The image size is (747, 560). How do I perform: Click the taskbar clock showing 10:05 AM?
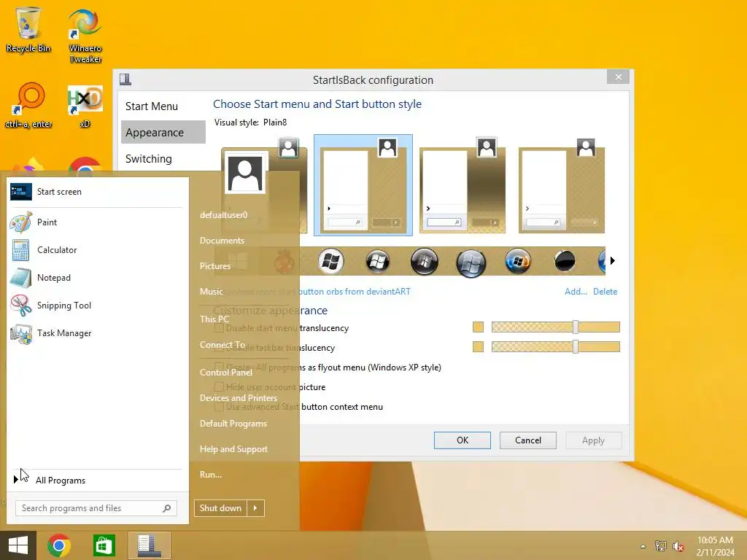point(715,546)
